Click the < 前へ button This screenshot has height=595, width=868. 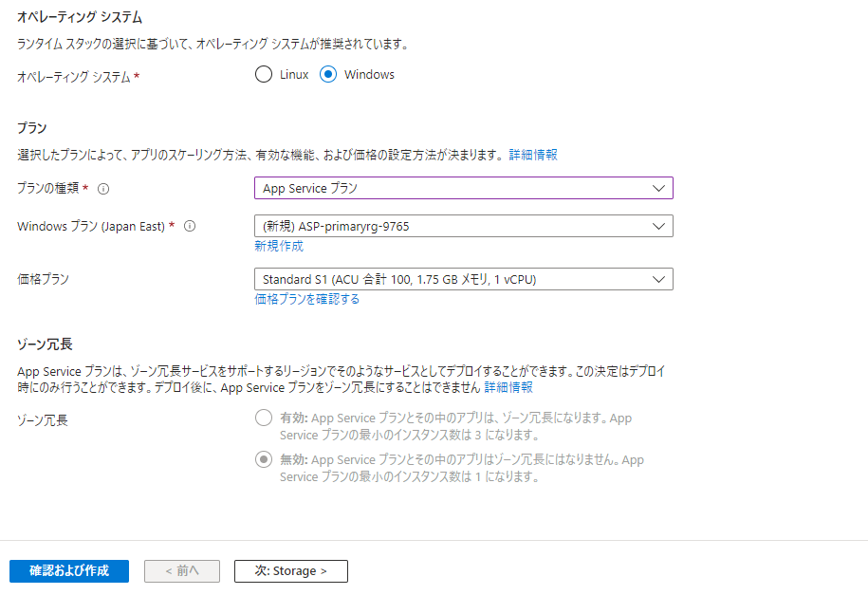[182, 571]
